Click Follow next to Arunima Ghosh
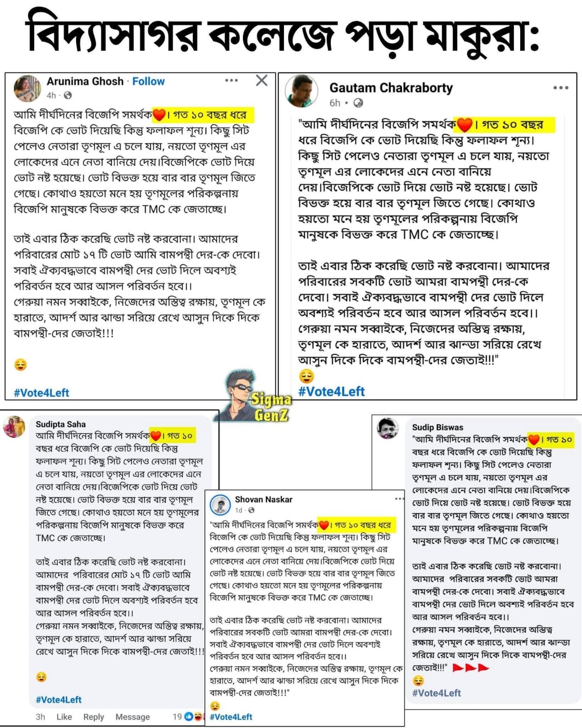The image size is (582, 728). 148,81
